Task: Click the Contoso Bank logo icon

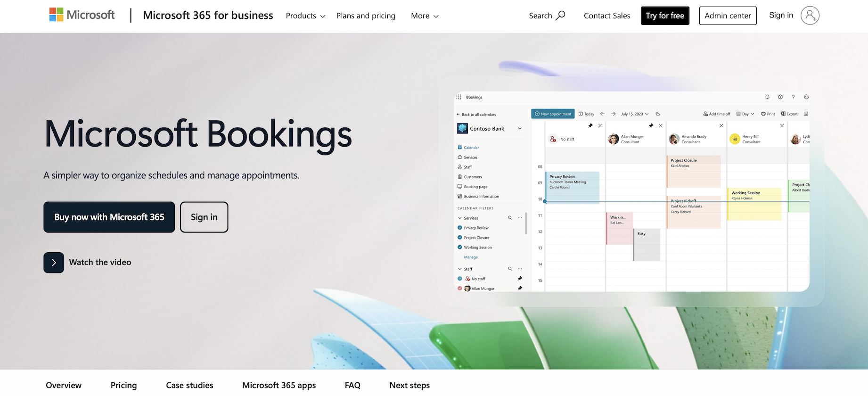Action: tap(462, 128)
